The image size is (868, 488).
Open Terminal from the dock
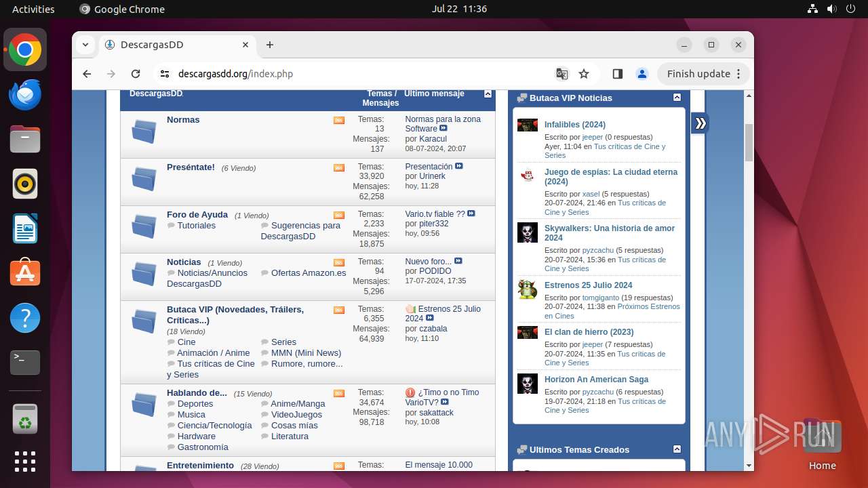pos(25,363)
